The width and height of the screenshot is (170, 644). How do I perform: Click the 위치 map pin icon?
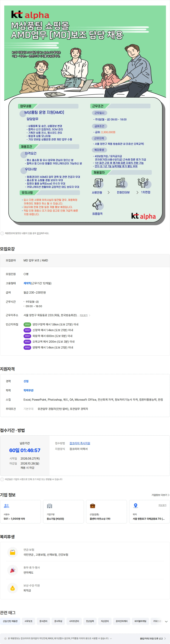tap(135, 506)
